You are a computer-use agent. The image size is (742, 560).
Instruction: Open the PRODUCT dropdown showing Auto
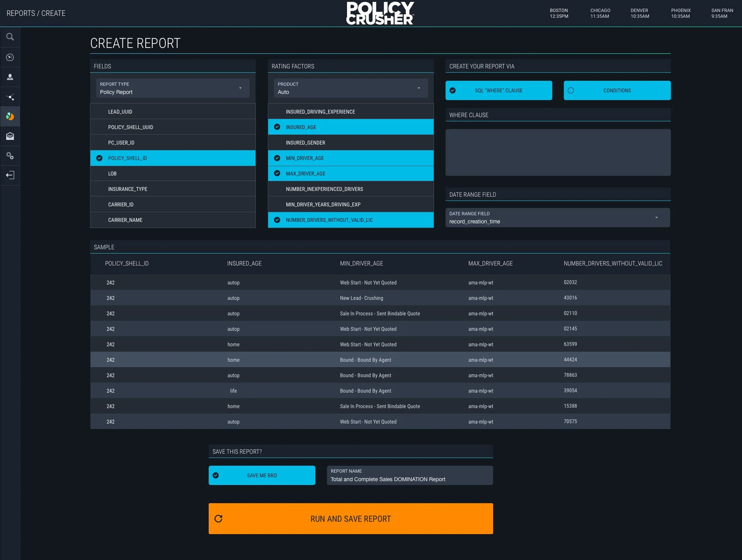350,88
